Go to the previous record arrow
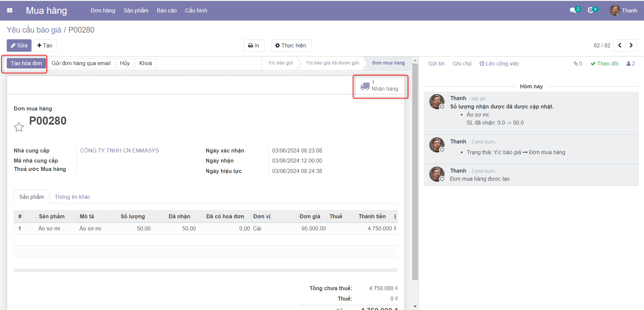 point(620,45)
